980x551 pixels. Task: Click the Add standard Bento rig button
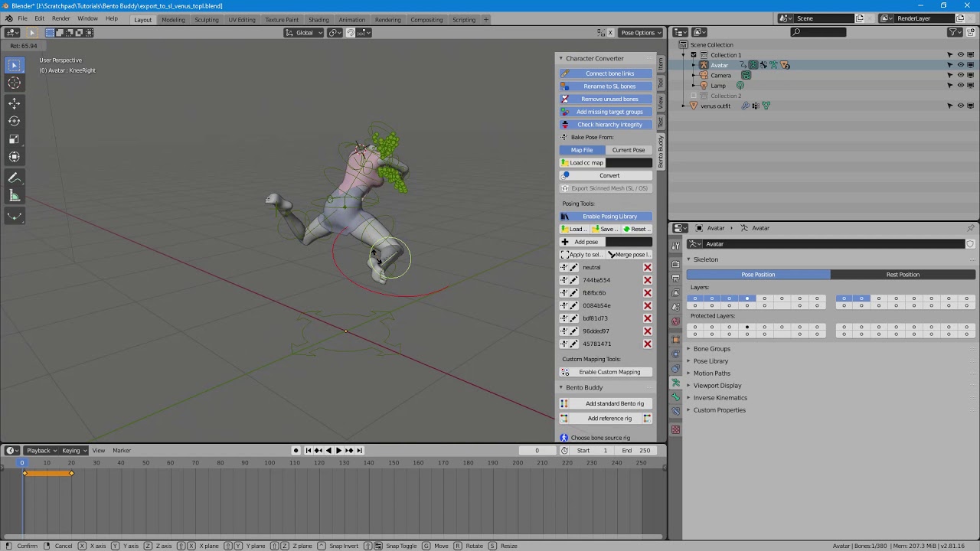pyautogui.click(x=606, y=403)
